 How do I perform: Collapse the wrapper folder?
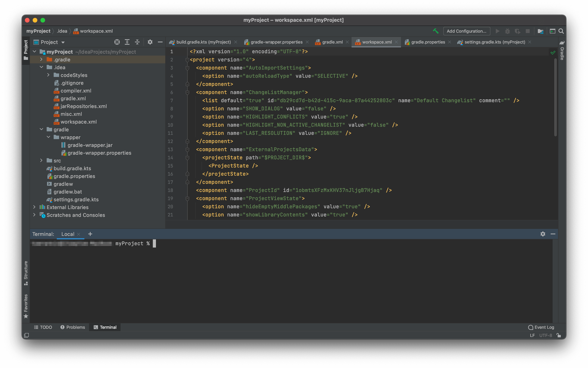pos(48,137)
